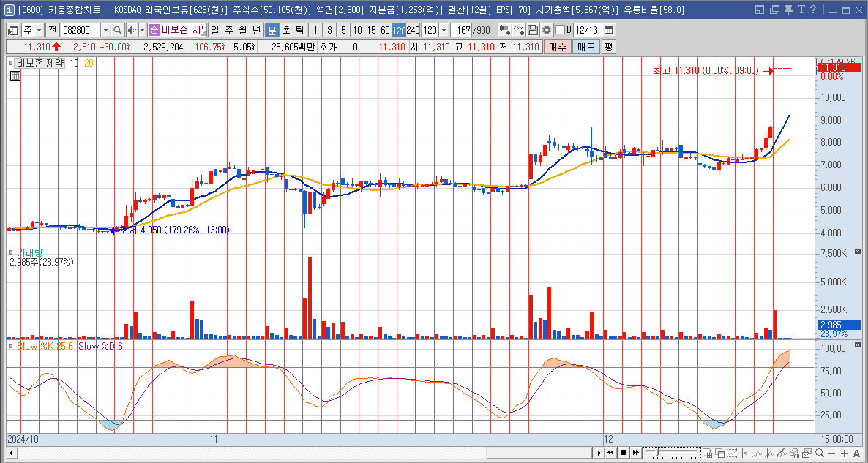
Task: Click the speaker sound icon in toolbar
Action: (131, 31)
